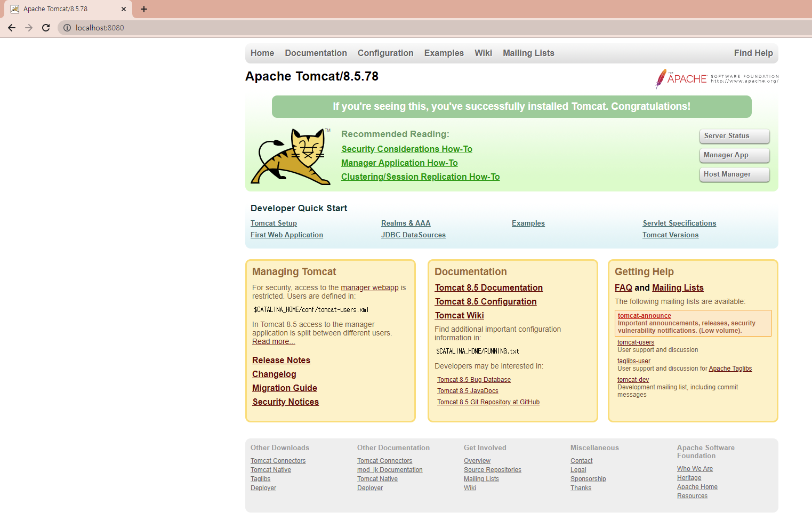This screenshot has height=520, width=812.
Task: Open the tomcat-dev mailing list link
Action: pyautogui.click(x=633, y=380)
